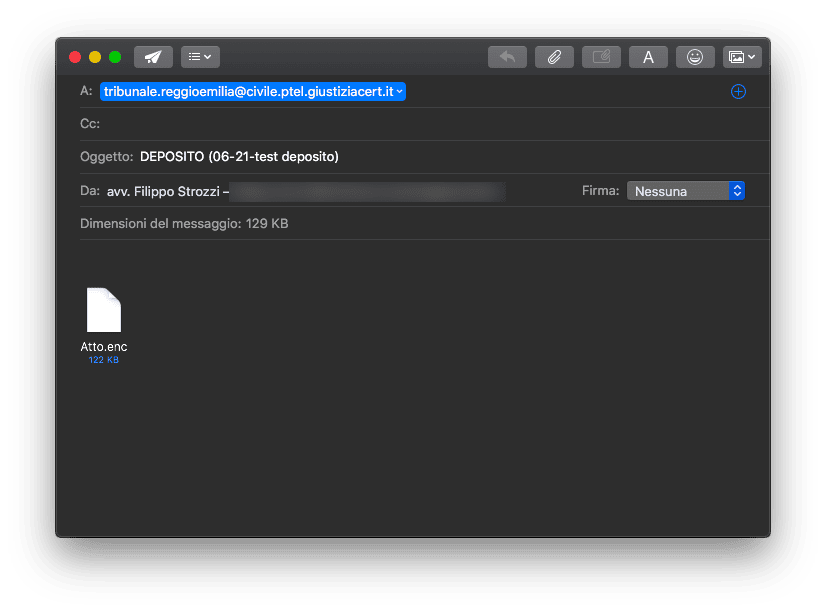Open the header fields list dropdown
Viewport: 826px width, 611px height.
click(200, 57)
